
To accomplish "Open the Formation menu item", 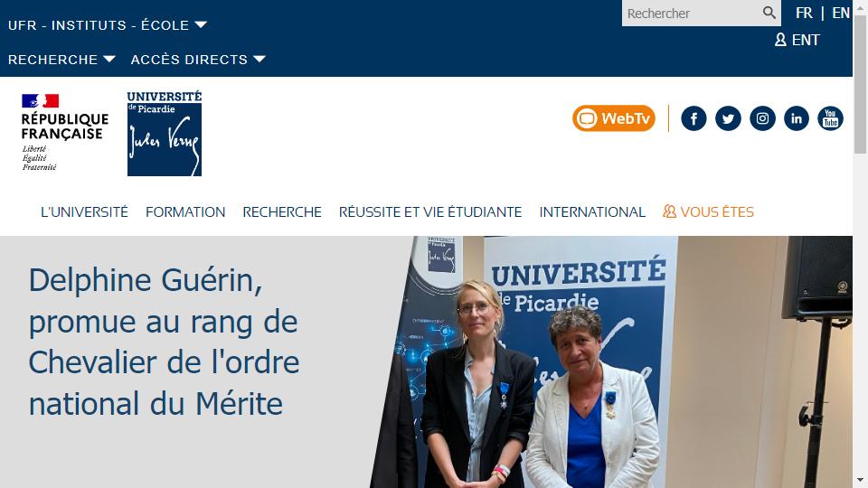I will [x=185, y=211].
